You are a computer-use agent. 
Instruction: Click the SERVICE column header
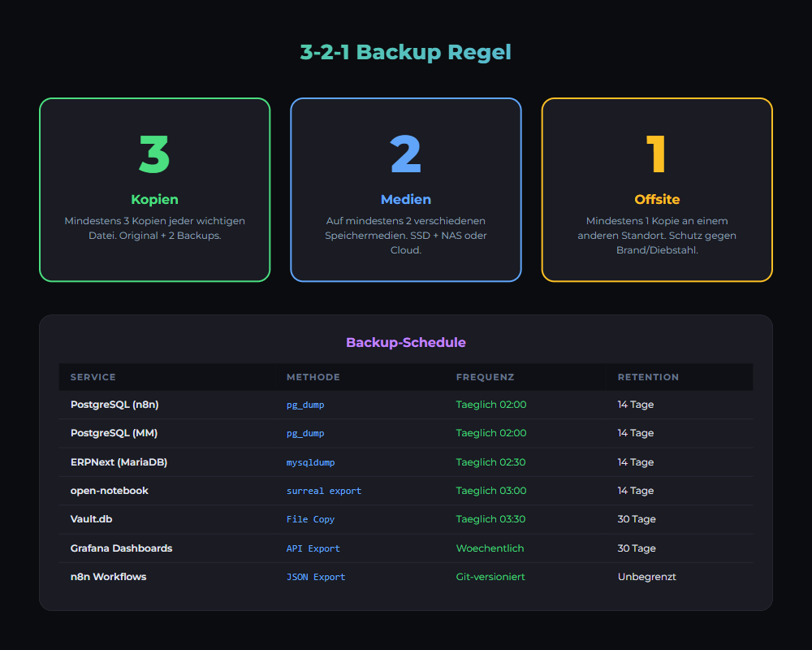coord(93,377)
